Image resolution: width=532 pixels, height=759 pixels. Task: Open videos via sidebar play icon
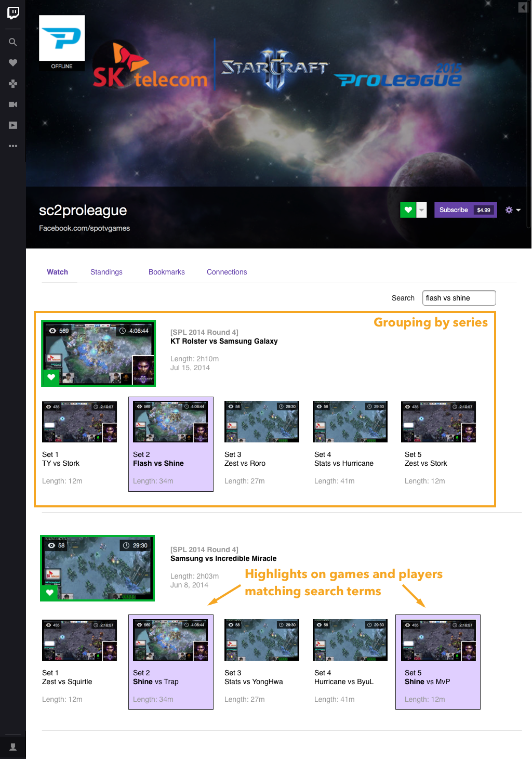(13, 125)
